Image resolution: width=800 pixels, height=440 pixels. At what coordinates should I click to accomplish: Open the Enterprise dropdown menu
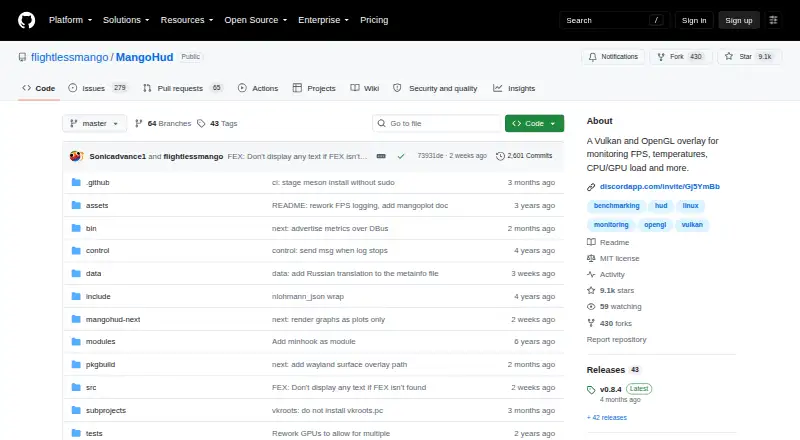[x=323, y=20]
